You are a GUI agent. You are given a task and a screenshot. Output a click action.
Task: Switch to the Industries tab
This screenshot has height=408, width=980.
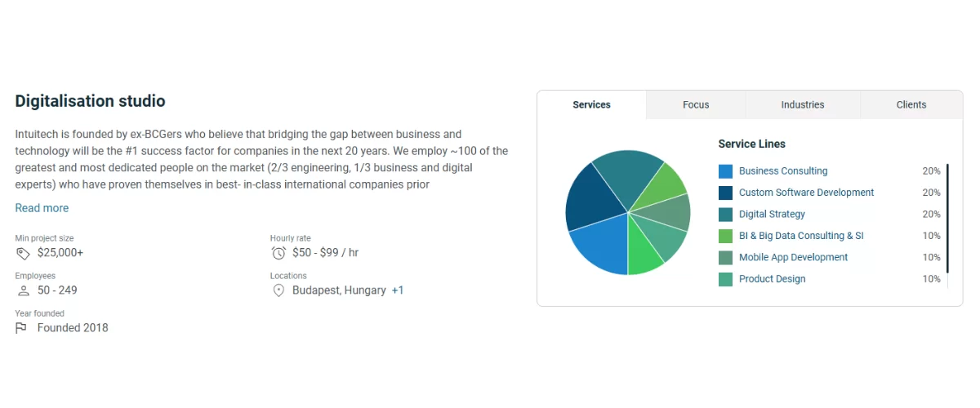point(802,104)
